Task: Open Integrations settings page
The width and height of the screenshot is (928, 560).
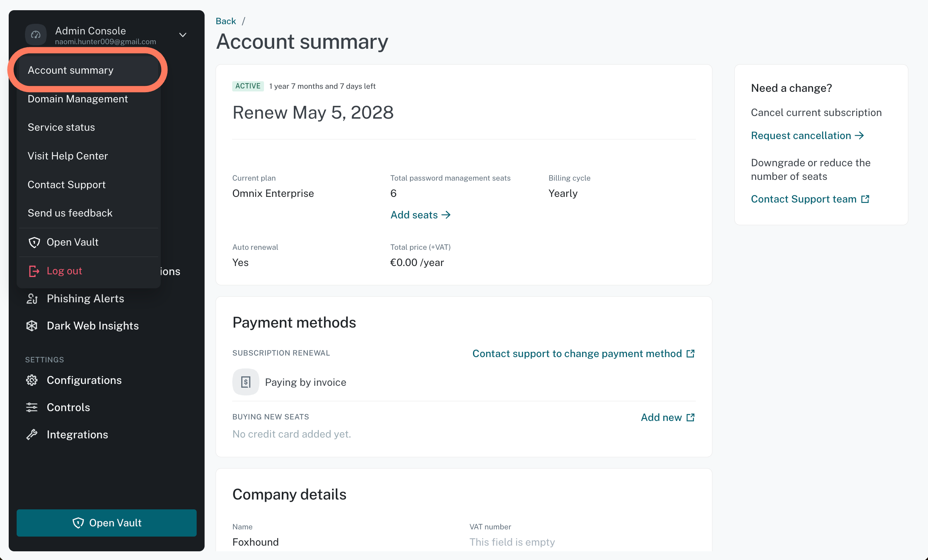Action: coord(78,435)
